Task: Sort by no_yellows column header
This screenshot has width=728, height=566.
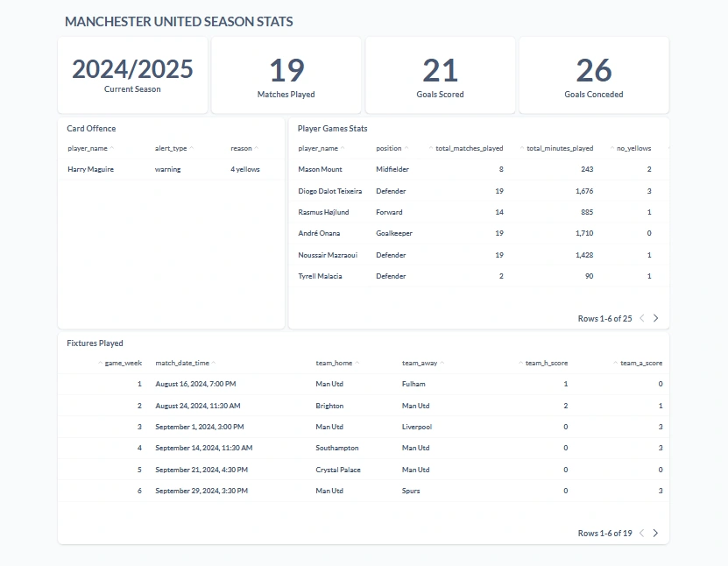Action: pos(630,148)
